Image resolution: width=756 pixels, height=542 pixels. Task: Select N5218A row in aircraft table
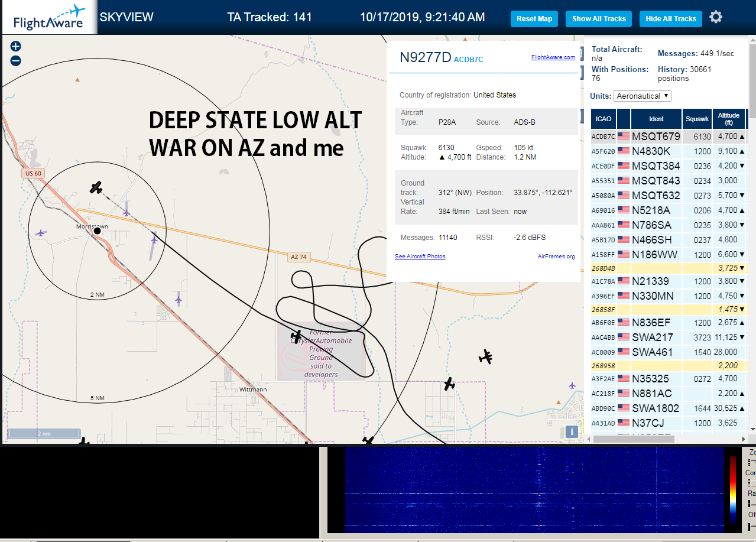(669, 210)
